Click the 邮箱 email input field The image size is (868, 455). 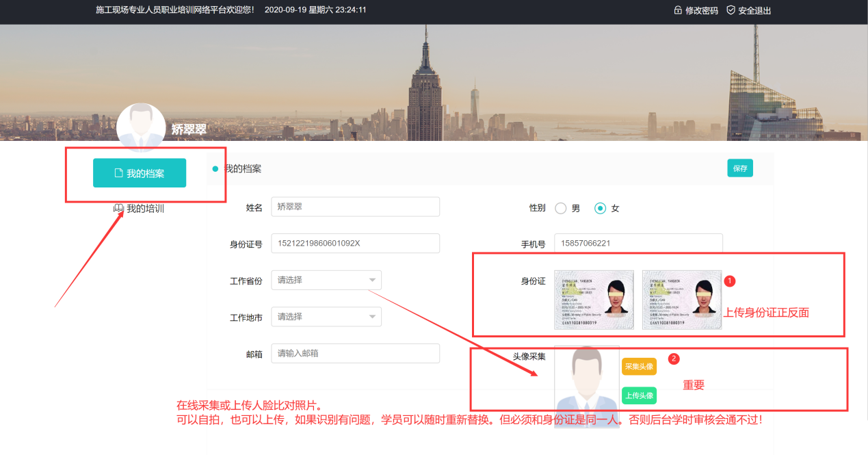tap(355, 353)
